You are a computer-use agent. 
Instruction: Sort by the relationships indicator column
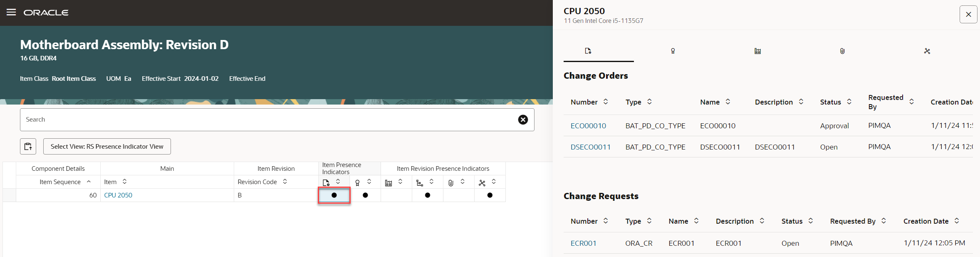click(494, 182)
